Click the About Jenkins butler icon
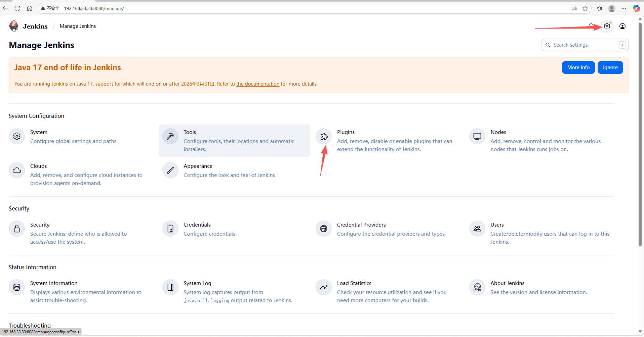Image resolution: width=644 pixels, height=337 pixels. (x=477, y=287)
